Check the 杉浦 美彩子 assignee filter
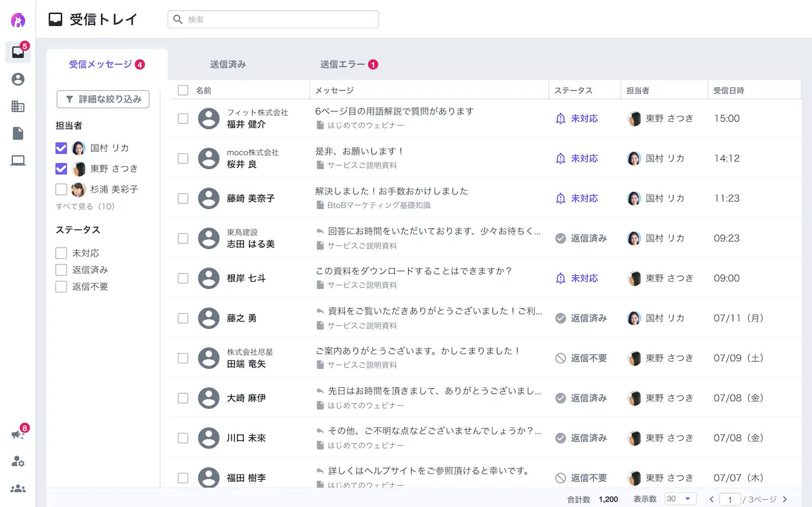Viewport: 812px width, 507px height. tap(61, 189)
